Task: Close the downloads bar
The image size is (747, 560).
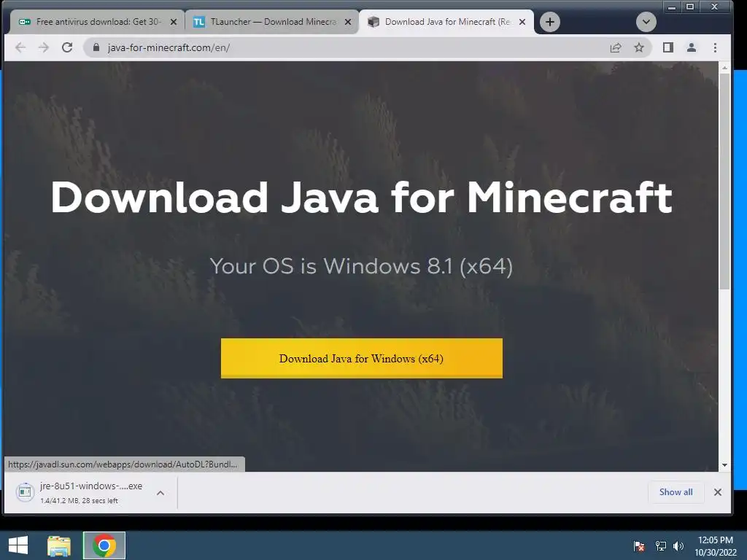Action: pos(718,492)
